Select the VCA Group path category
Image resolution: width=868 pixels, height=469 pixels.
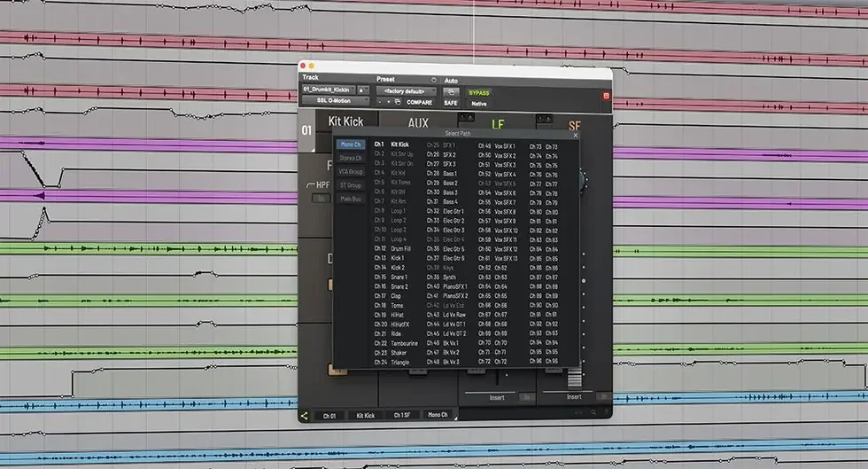(x=351, y=172)
